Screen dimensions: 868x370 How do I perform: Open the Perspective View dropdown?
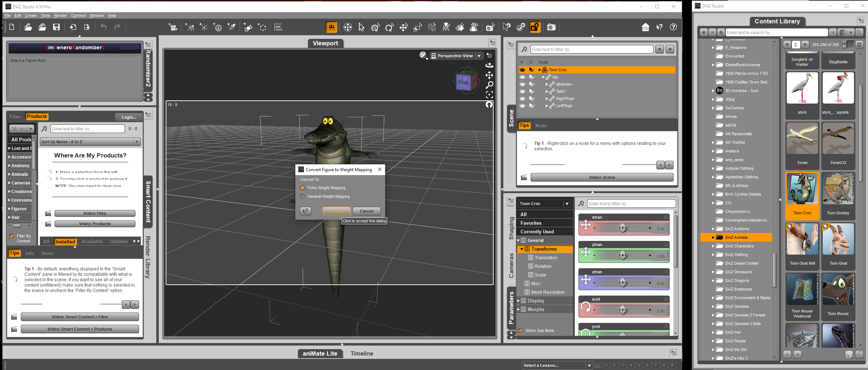tap(456, 56)
